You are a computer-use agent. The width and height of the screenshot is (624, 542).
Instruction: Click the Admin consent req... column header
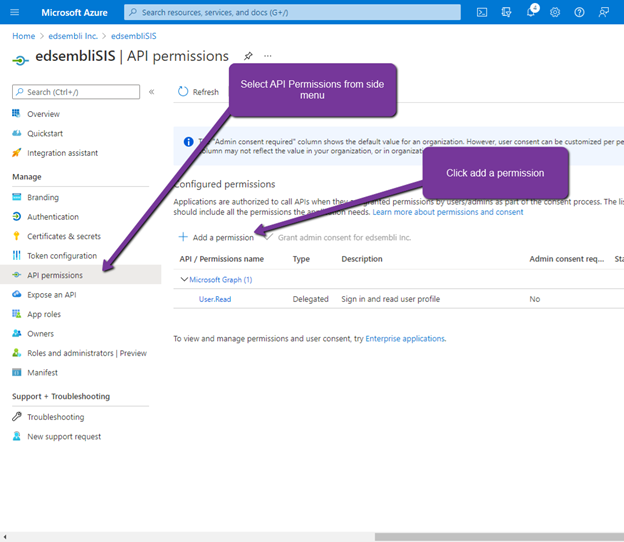[567, 259]
